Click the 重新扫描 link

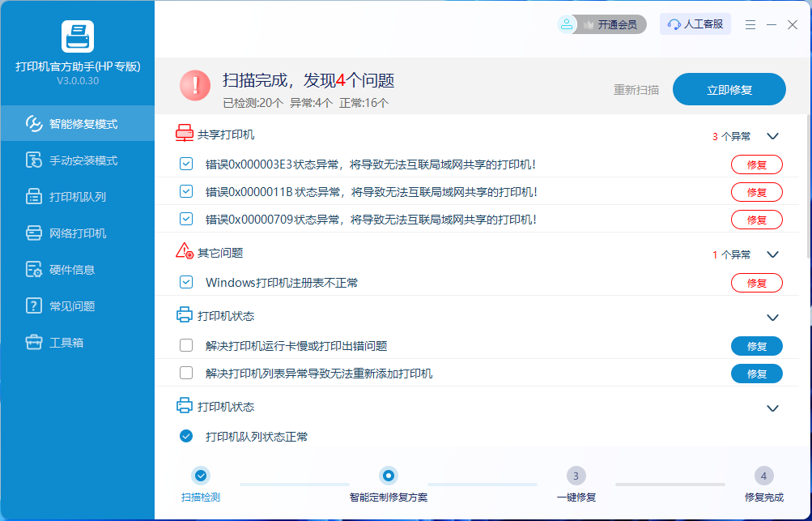pyautogui.click(x=636, y=90)
